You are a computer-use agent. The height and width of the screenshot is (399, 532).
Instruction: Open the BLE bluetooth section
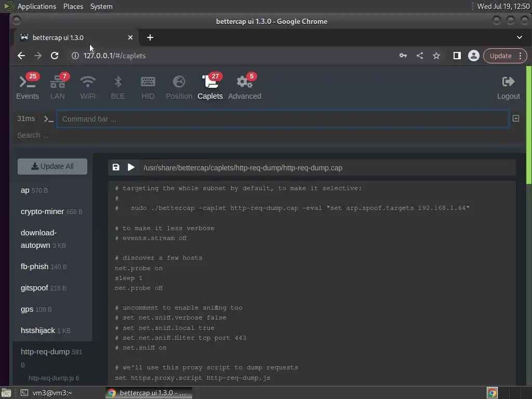tap(118, 87)
